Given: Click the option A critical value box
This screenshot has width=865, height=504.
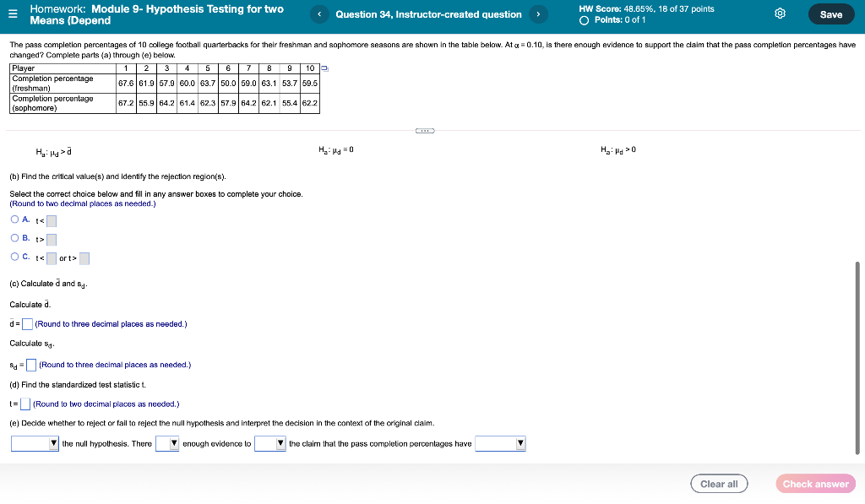Looking at the screenshot, I should [52, 221].
